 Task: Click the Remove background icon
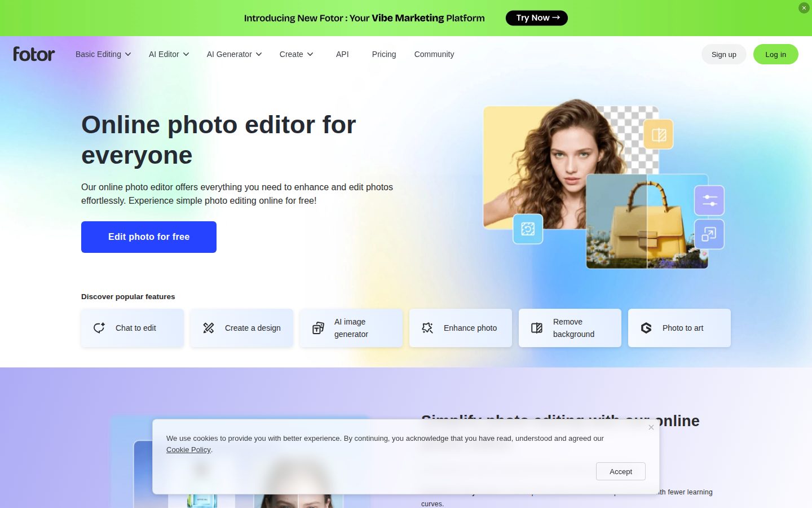537,328
